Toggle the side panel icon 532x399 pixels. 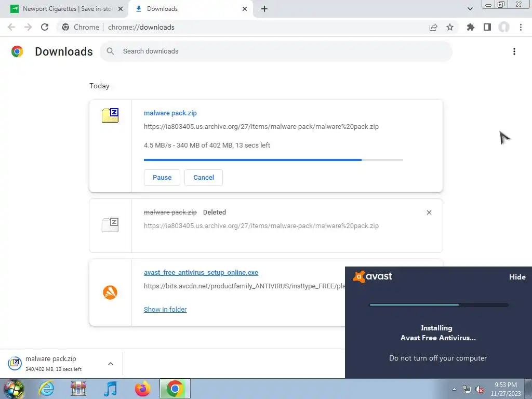click(x=487, y=27)
